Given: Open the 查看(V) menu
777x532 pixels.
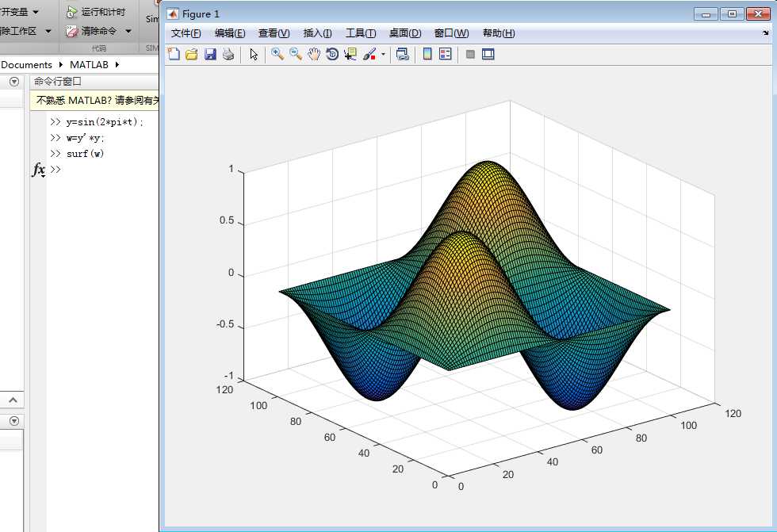Looking at the screenshot, I should coord(274,33).
